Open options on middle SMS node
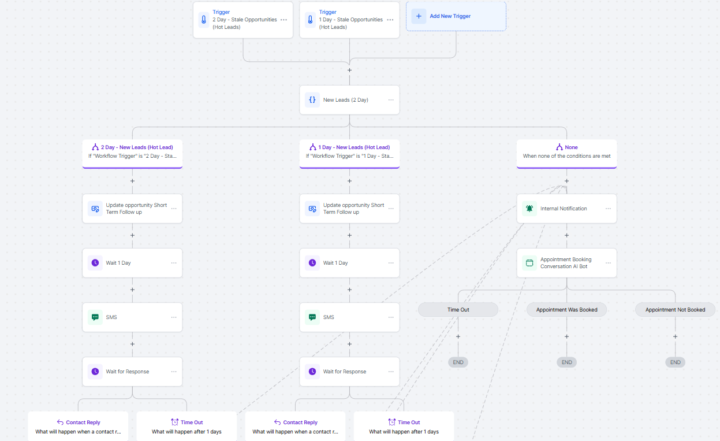This screenshot has height=441, width=720. 391,317
